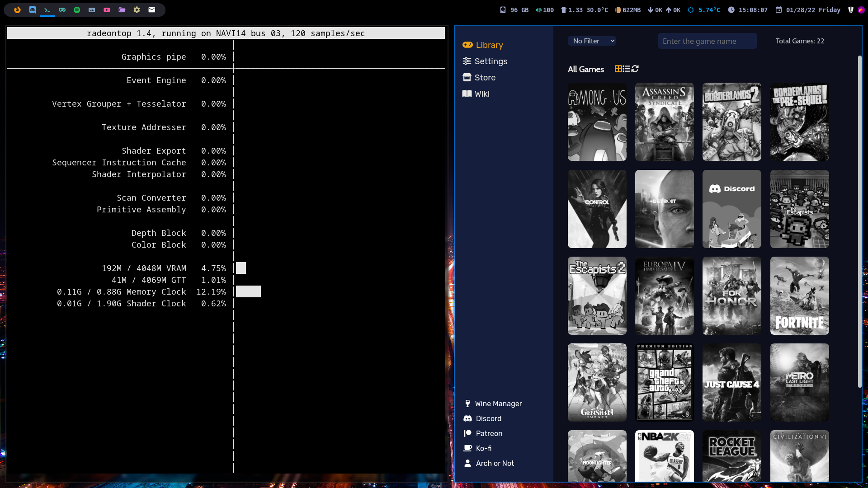Switch to list view layout

627,69
